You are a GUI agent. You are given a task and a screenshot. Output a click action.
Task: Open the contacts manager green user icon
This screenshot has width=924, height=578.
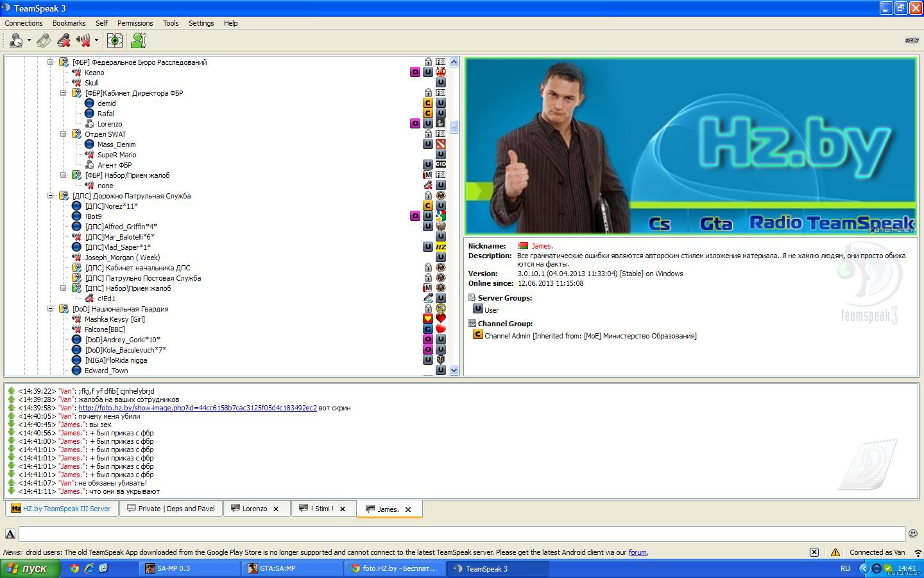138,40
